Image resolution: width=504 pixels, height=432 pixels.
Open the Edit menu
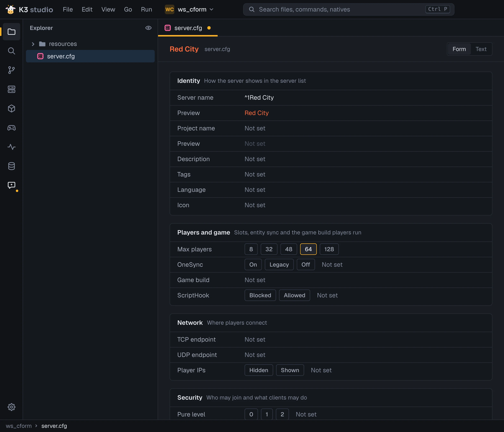point(87,9)
